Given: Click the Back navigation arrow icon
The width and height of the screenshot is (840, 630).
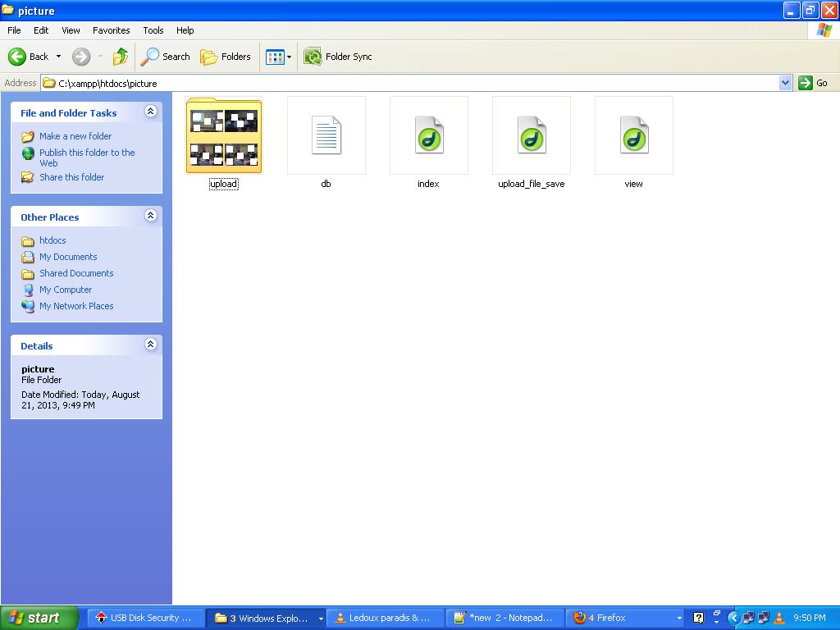Looking at the screenshot, I should (16, 57).
